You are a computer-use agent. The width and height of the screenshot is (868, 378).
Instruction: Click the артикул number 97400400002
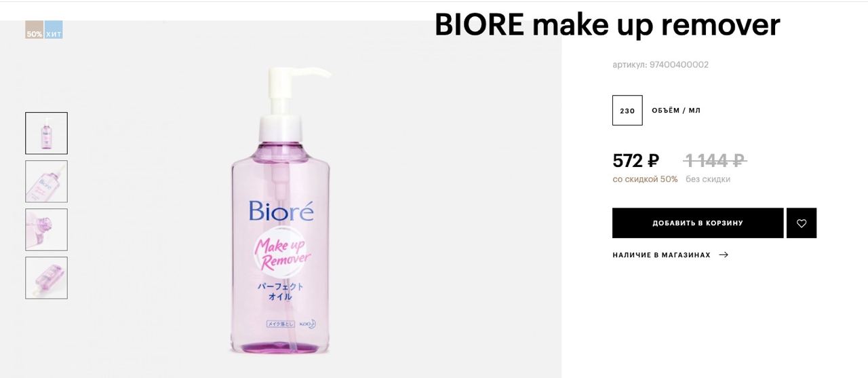coord(679,65)
